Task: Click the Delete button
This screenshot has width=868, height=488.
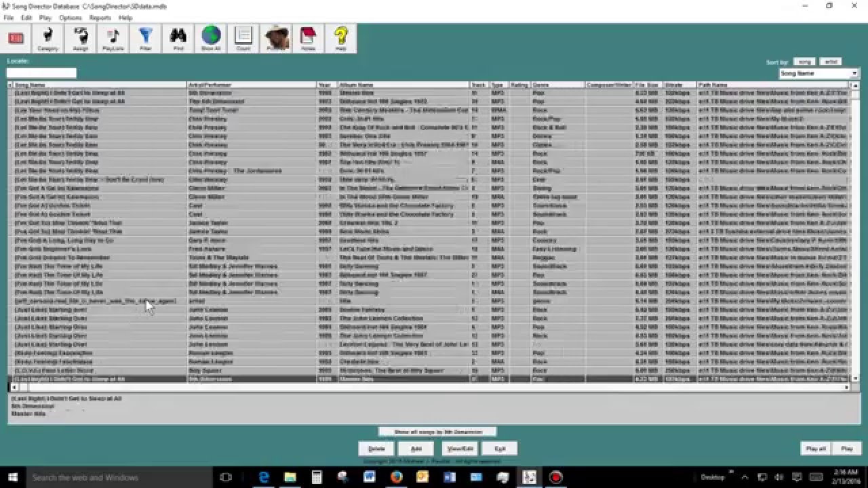Action: 376,449
